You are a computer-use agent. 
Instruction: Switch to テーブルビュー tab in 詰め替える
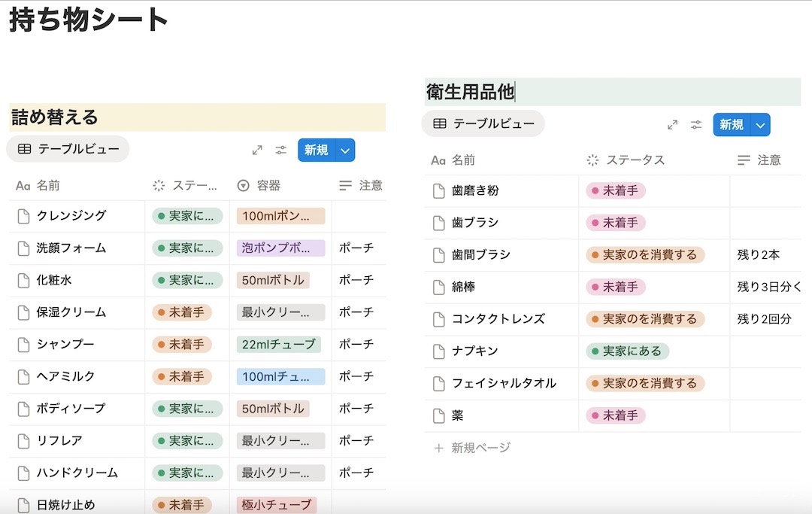tap(68, 149)
